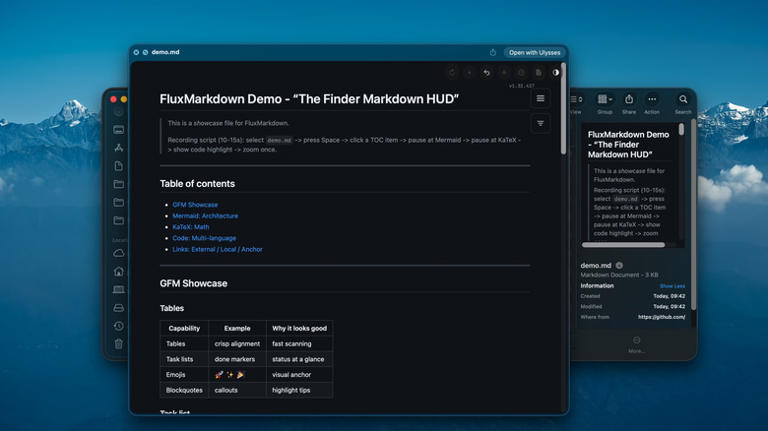This screenshot has width=768, height=431.
Task: Click Show Less in the Information section
Action: (x=672, y=286)
